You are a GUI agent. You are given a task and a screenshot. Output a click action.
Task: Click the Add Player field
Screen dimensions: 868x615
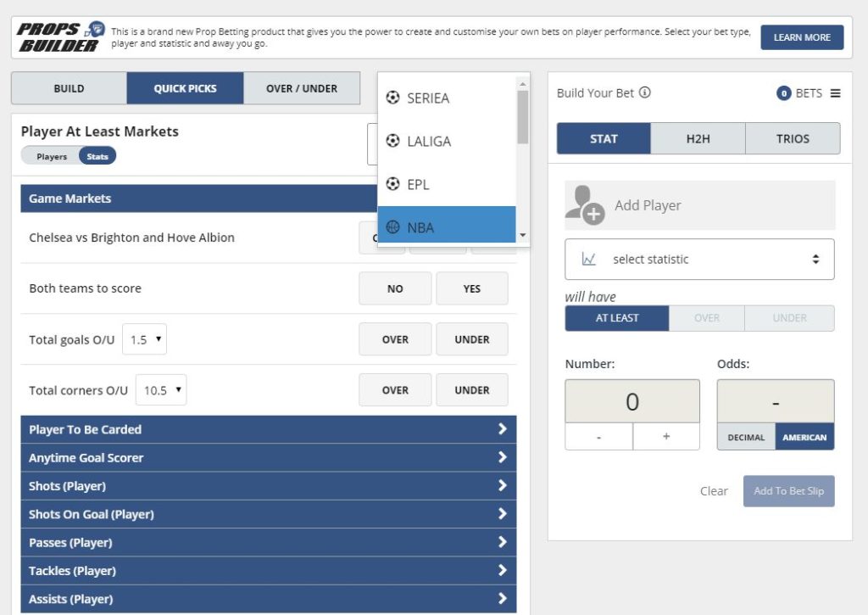[x=699, y=205]
